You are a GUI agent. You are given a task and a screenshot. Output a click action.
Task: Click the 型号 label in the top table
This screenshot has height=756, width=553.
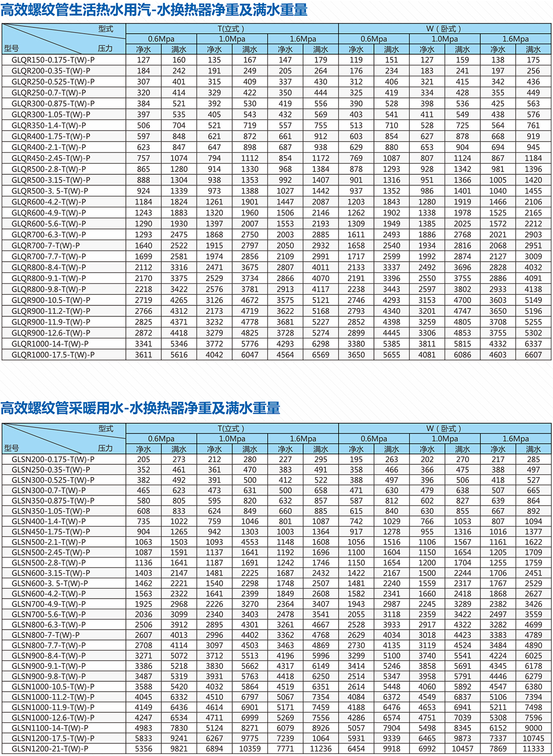12,48
